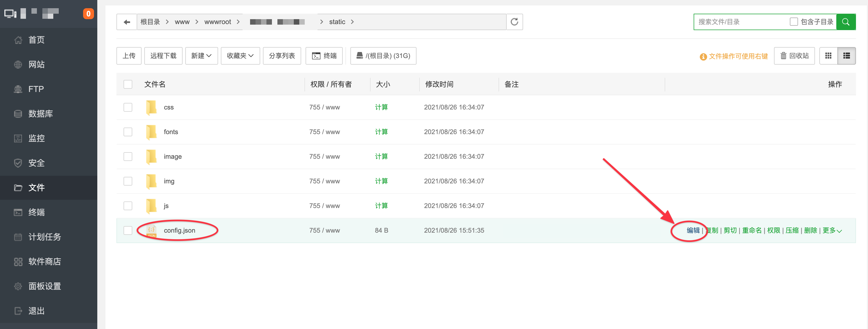Expand chevron after wwwroot in path
The height and width of the screenshot is (329, 868).
(238, 22)
